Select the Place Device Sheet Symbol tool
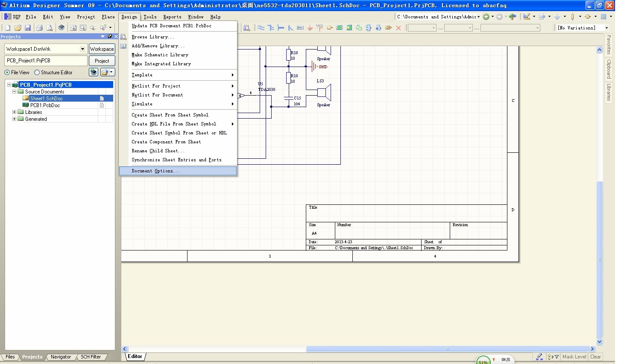 click(x=359, y=28)
